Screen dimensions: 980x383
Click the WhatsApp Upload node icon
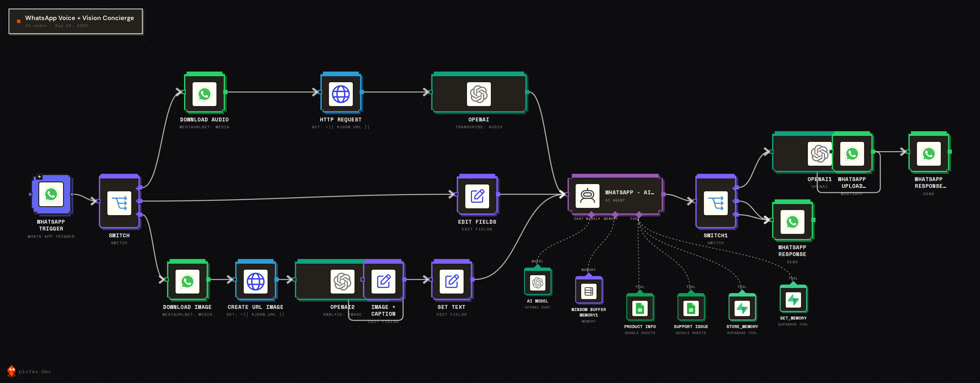click(852, 154)
